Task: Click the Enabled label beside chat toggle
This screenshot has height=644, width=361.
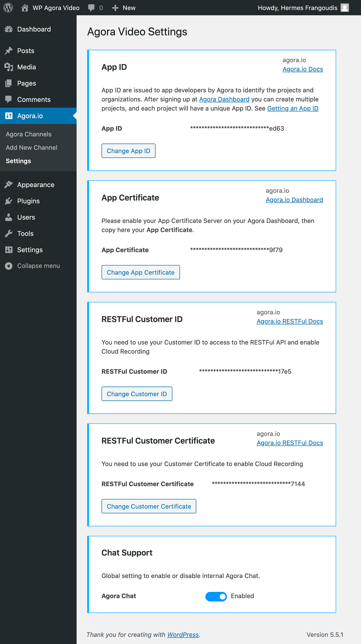Action: (x=242, y=596)
